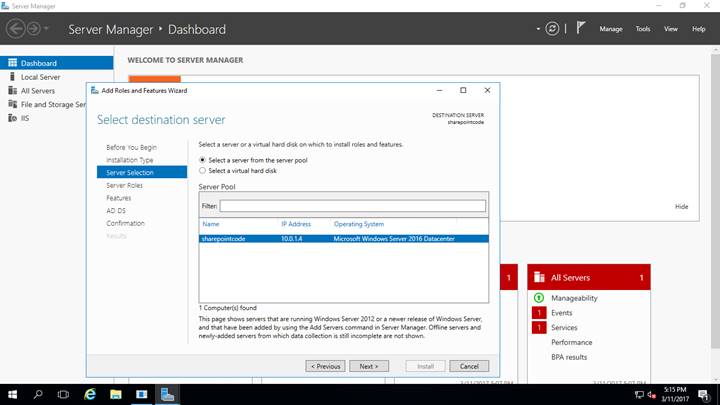Image resolution: width=720 pixels, height=405 pixels.
Task: Open the Windows Start menu
Action: pos(12,394)
